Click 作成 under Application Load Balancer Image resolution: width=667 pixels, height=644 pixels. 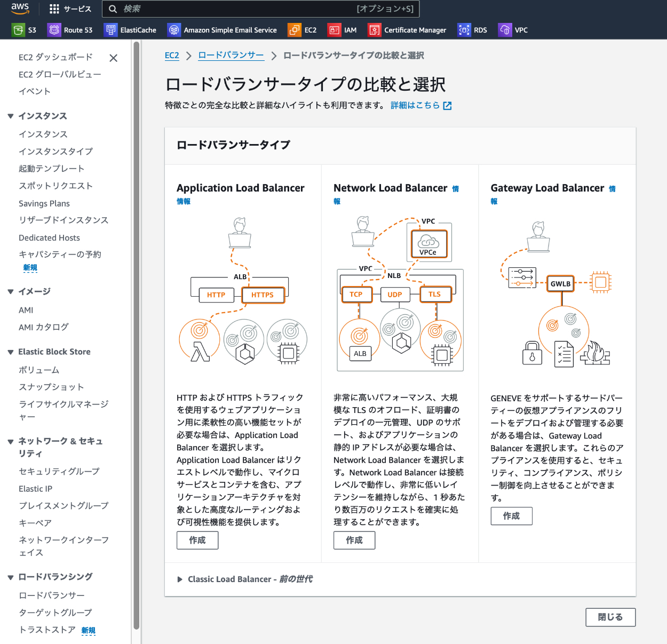coord(197,540)
